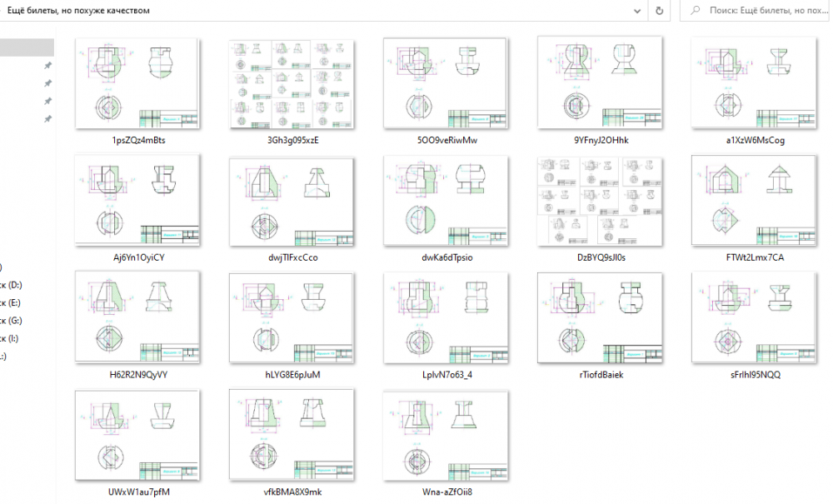Click the file name 1psZQz4mBts

pyautogui.click(x=138, y=140)
